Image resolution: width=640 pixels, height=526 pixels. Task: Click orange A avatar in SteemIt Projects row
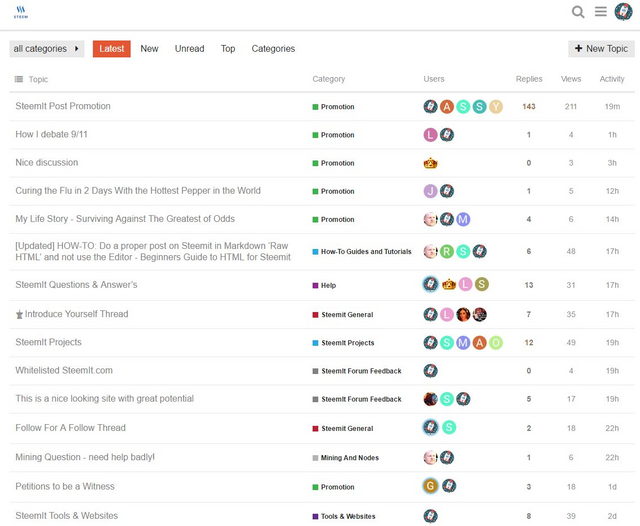(x=480, y=343)
